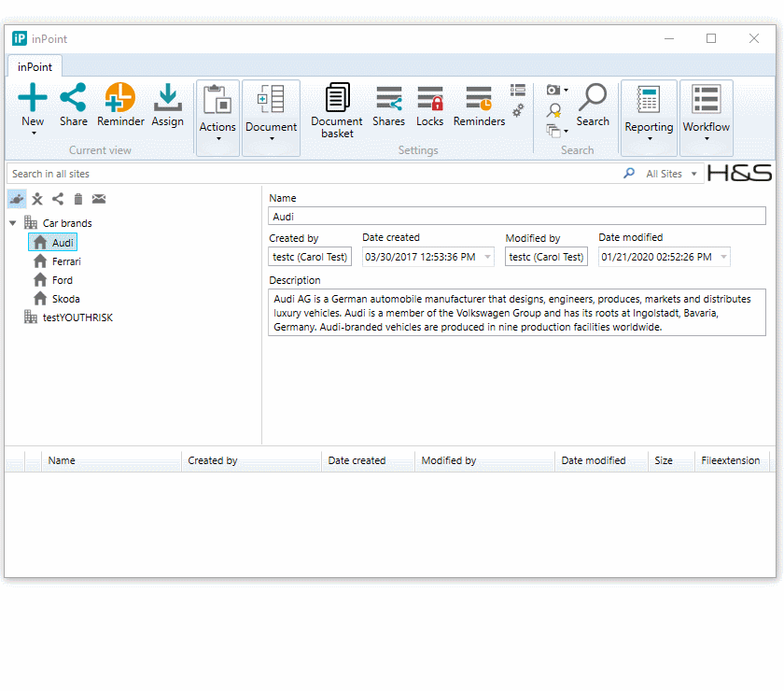Screen dimensions: 784x691
Task: Click the envelope icon above the tree
Action: click(x=99, y=199)
